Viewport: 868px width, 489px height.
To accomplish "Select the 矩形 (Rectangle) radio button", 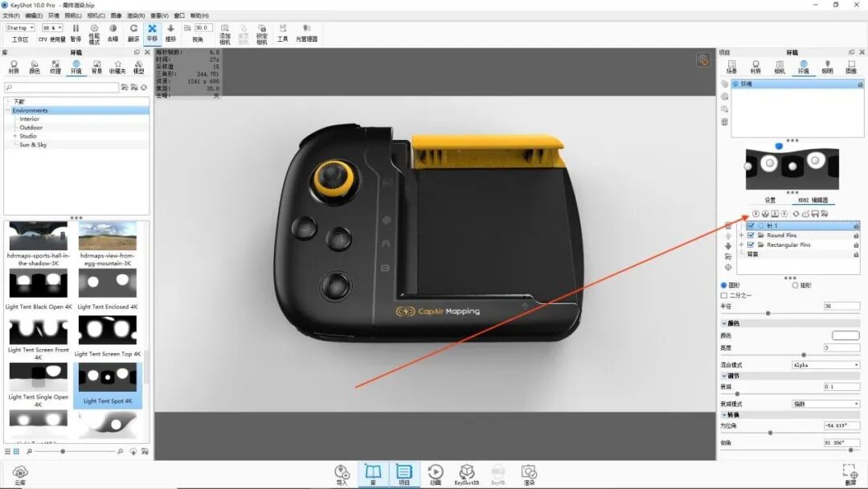I will [x=796, y=285].
